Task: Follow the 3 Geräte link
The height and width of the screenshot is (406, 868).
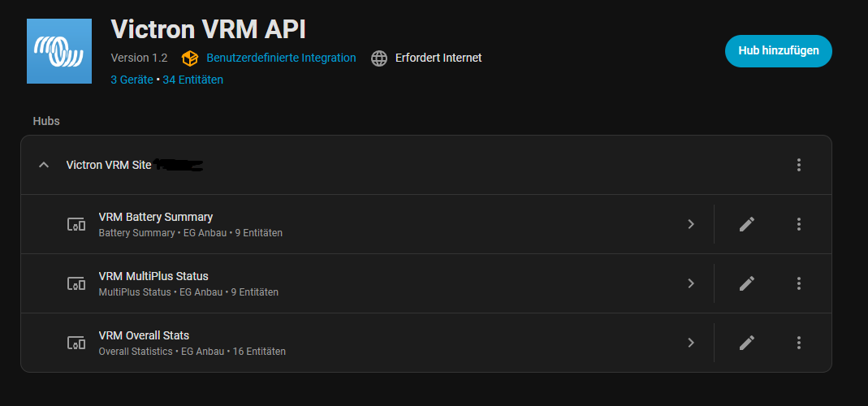Action: click(132, 80)
